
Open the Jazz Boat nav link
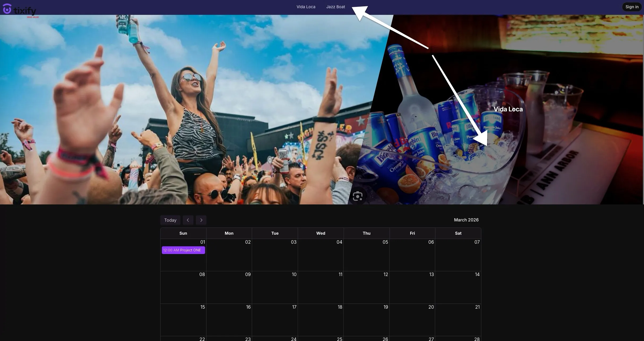point(335,7)
